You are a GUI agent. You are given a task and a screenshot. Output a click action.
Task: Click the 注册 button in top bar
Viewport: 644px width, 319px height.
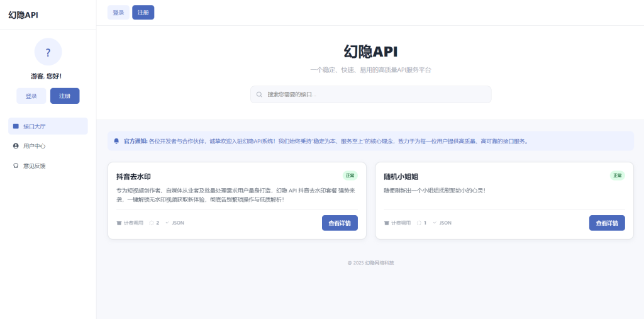143,13
